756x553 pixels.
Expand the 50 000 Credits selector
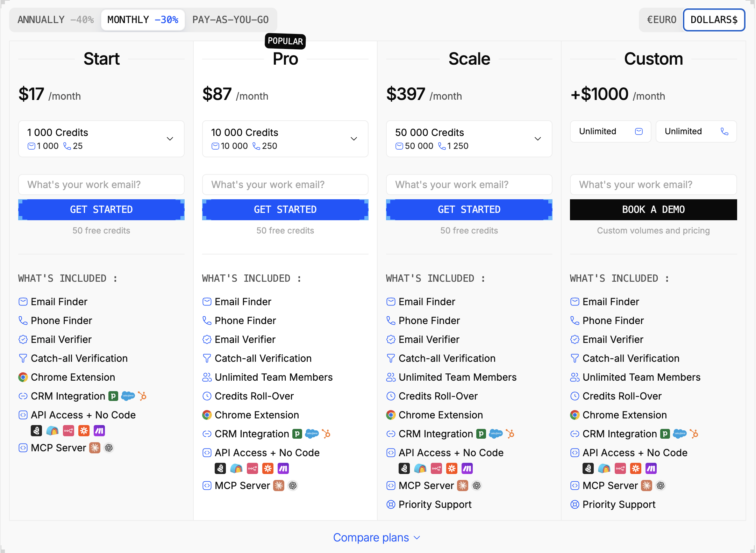(469, 139)
